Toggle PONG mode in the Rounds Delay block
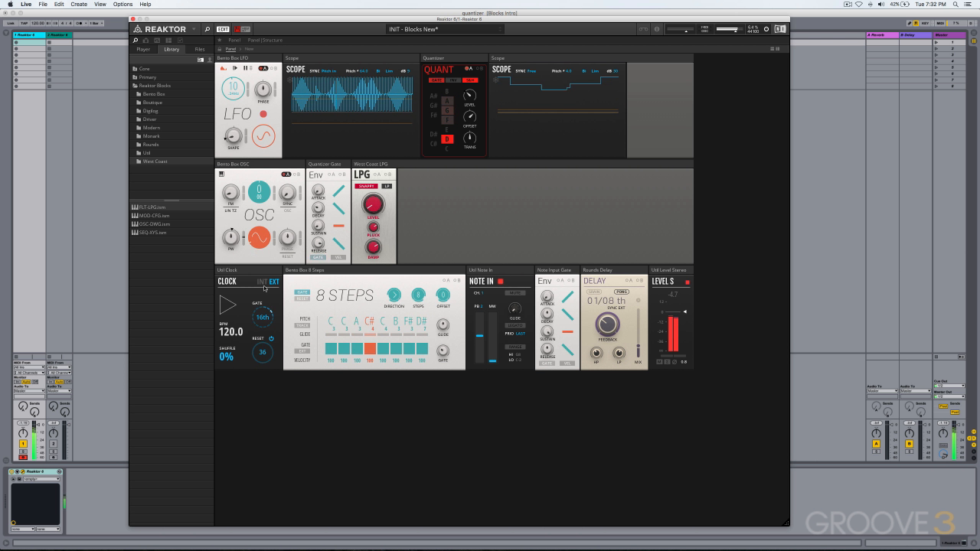 622,292
